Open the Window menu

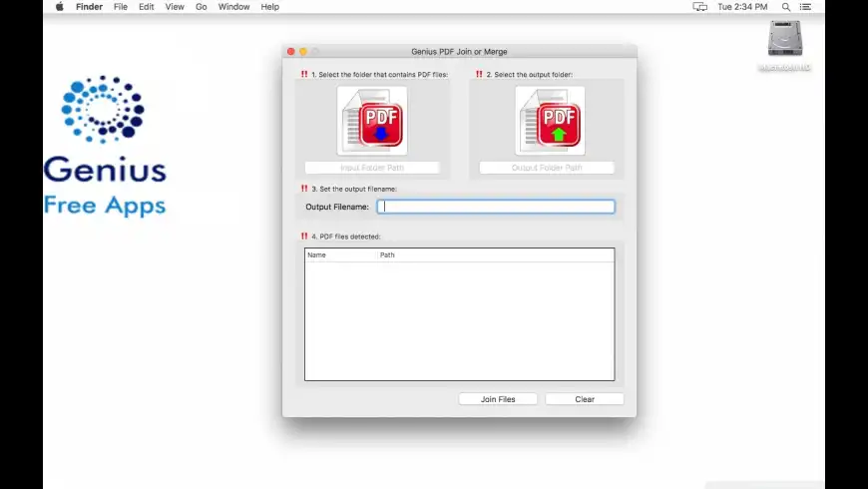pos(233,7)
